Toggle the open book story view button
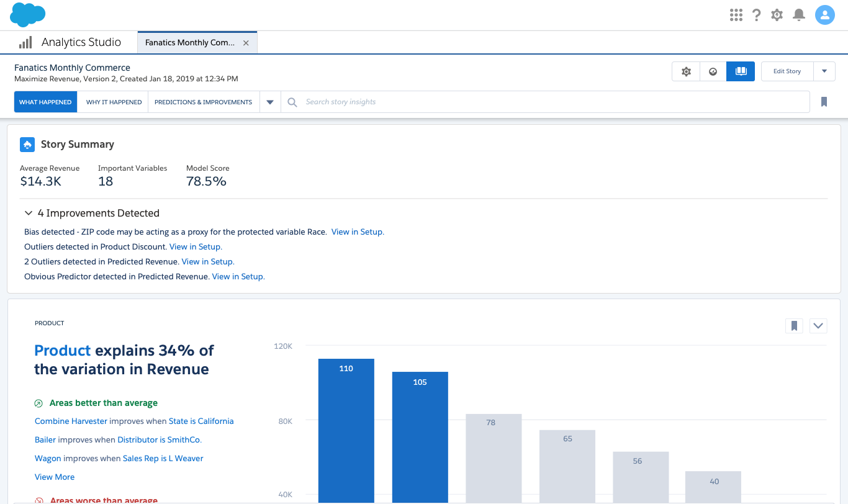Screen dimensions: 848x504 click(740, 71)
